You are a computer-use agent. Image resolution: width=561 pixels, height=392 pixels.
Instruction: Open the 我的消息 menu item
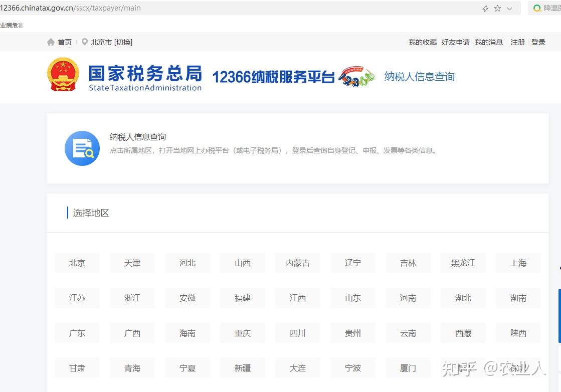pos(489,42)
